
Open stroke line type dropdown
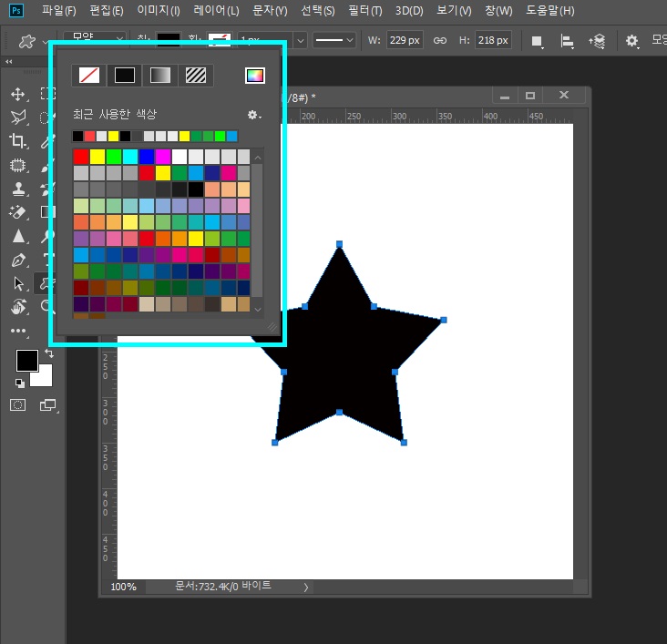333,40
